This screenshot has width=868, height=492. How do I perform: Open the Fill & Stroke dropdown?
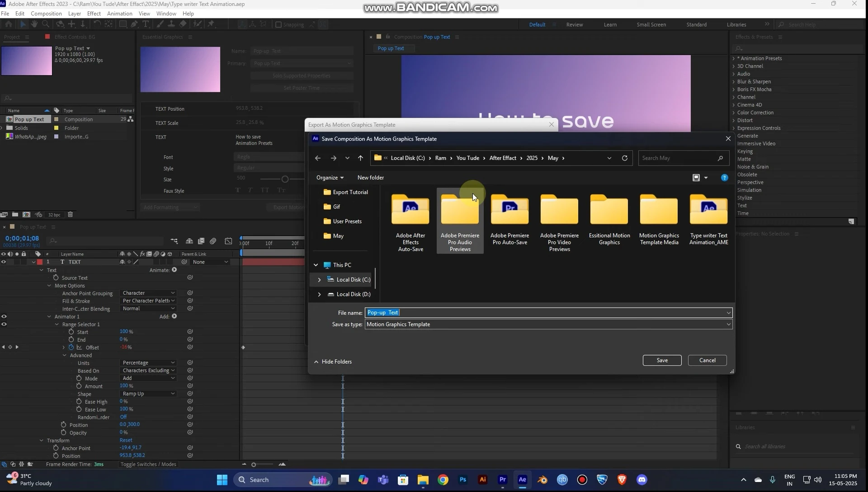[x=148, y=301]
